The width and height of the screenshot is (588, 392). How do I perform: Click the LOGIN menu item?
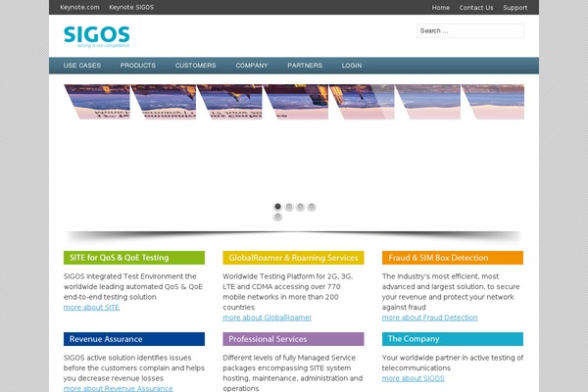click(x=352, y=66)
